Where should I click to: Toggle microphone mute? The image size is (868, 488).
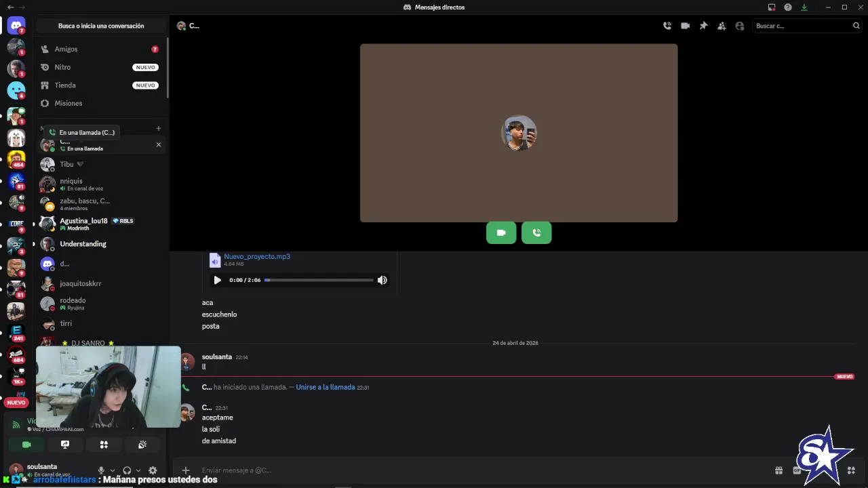101,470
